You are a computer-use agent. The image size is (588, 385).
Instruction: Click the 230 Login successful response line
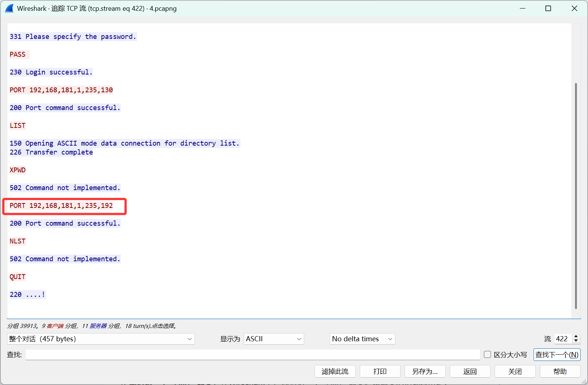tap(51, 72)
